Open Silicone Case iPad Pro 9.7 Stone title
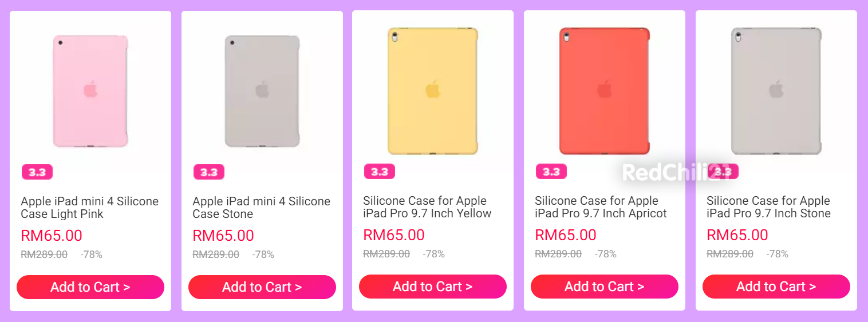Screen dimensions: 868x322 [x=768, y=207]
